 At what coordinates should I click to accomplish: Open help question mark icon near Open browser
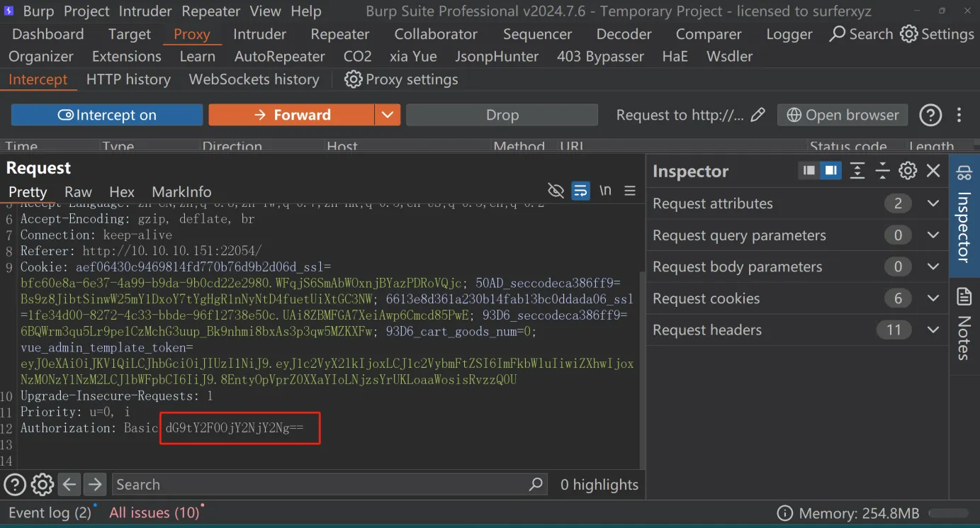930,115
